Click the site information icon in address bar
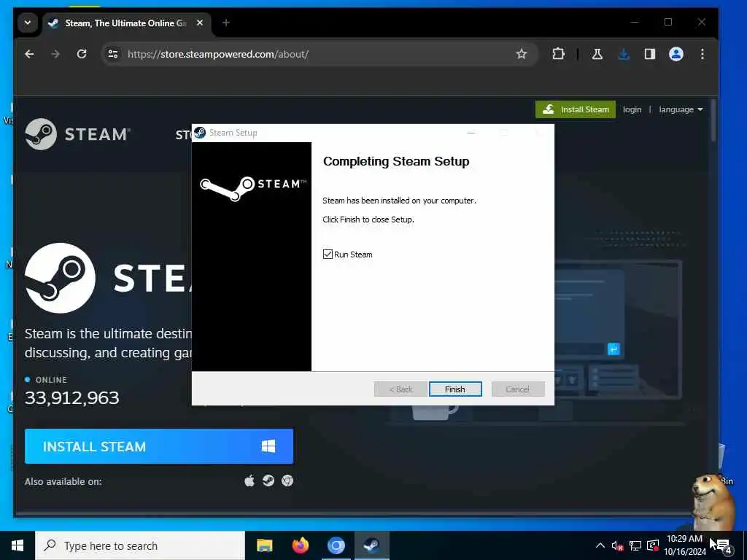Screen dimensions: 747x560 click(x=113, y=54)
